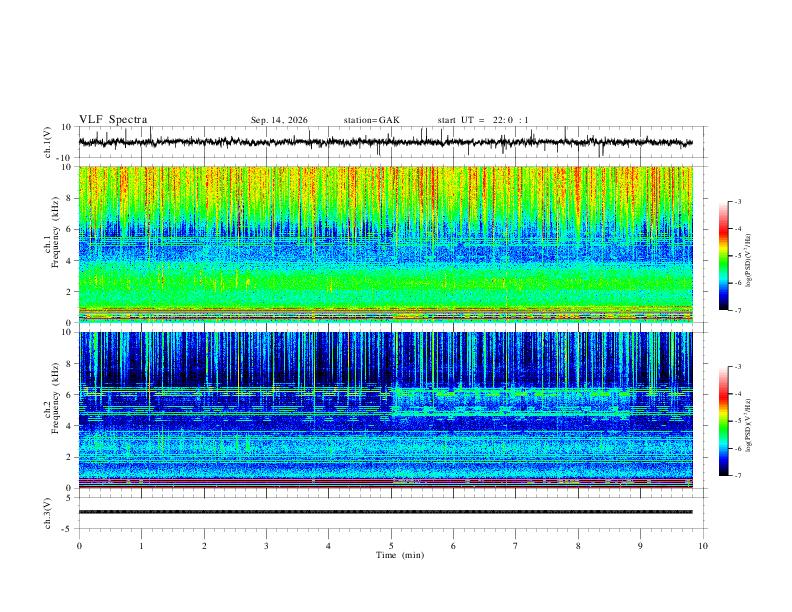
Task: Click the station=GAK label
Action: [371, 120]
